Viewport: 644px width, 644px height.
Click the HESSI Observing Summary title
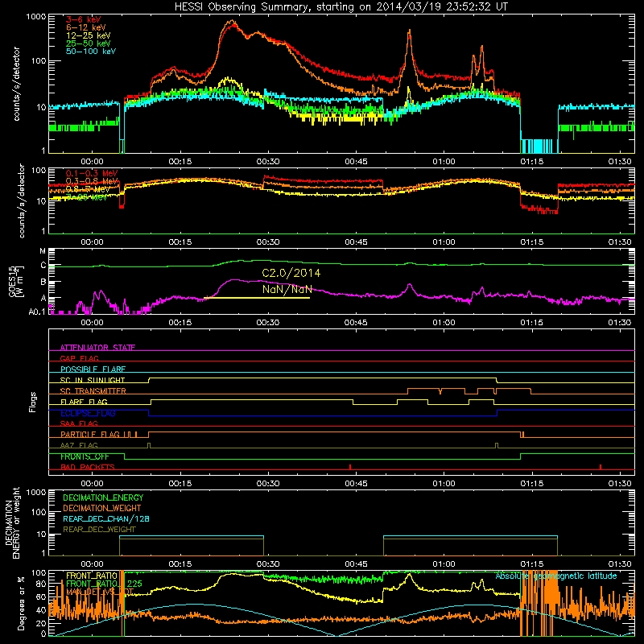click(341, 6)
